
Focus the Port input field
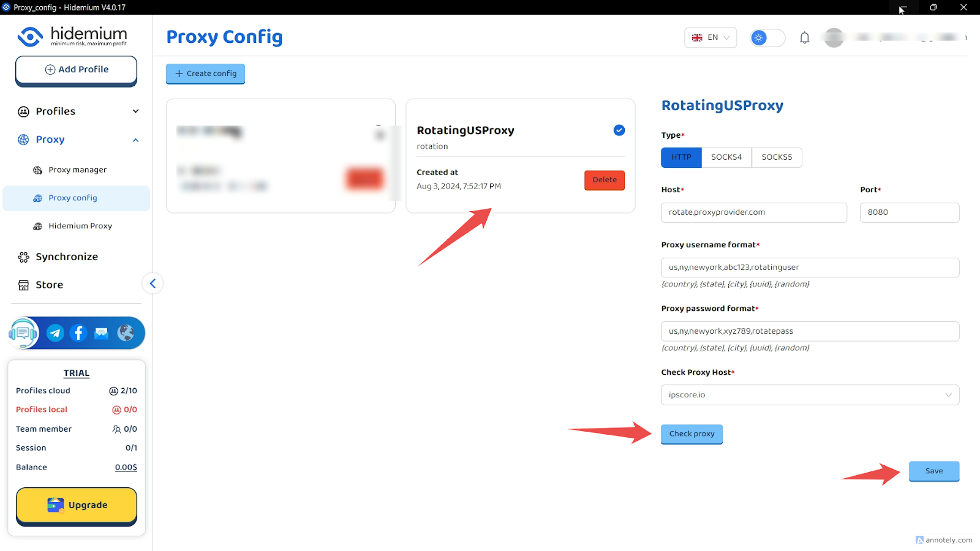click(910, 213)
